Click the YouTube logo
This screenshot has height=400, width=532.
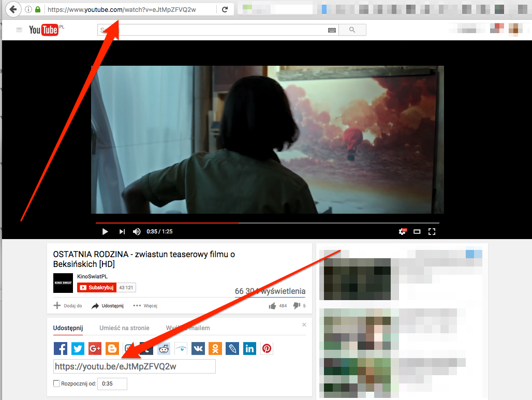click(43, 30)
